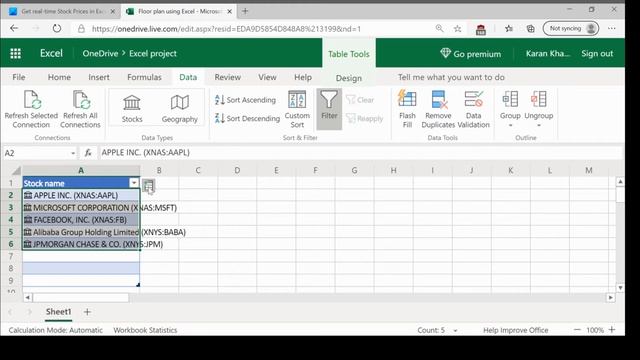The image size is (640, 360).
Task: Expand Ungroup dropdown arrow
Action: pyautogui.click(x=539, y=126)
